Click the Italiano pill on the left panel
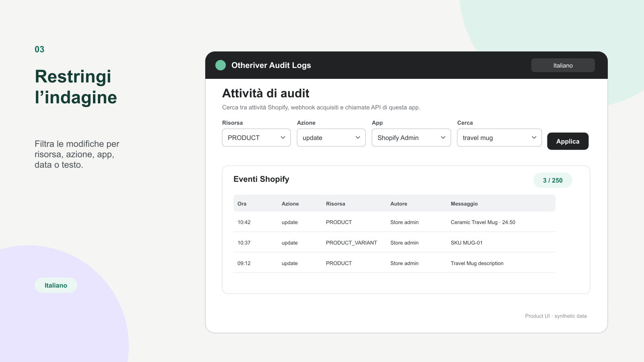Image resolution: width=644 pixels, height=362 pixels. [56, 285]
